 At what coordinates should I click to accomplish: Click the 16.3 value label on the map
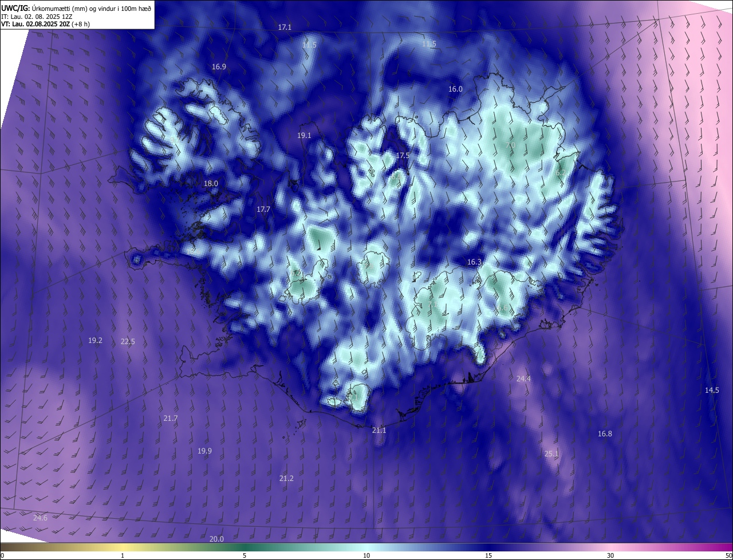point(474,262)
